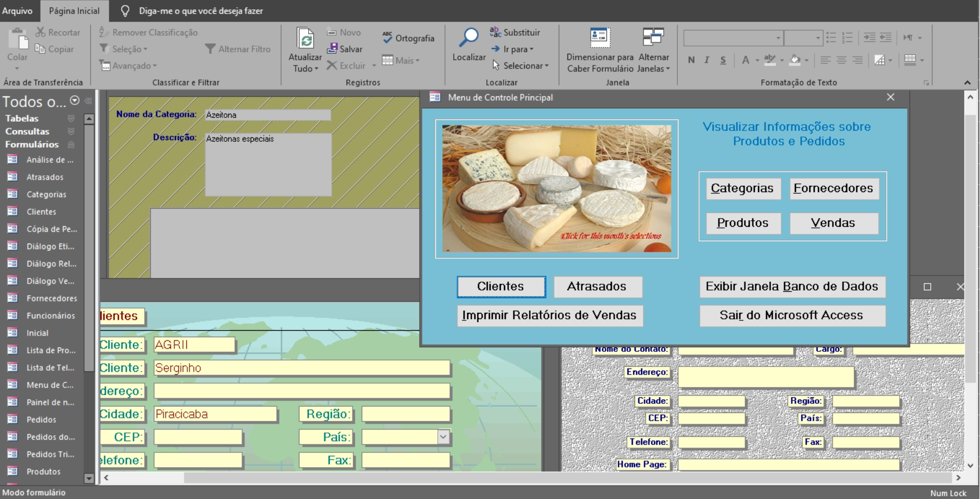980x499 pixels.
Task: Pick the text highlight color
Action: (769, 60)
